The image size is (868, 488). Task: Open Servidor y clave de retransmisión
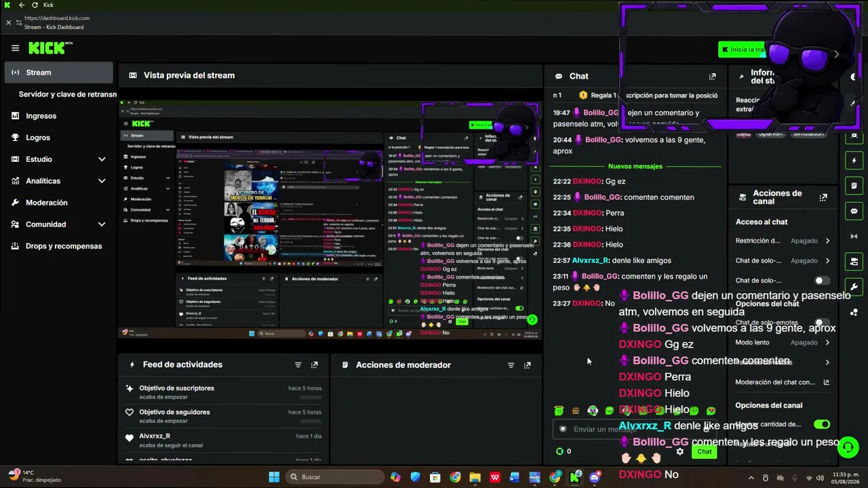click(68, 94)
